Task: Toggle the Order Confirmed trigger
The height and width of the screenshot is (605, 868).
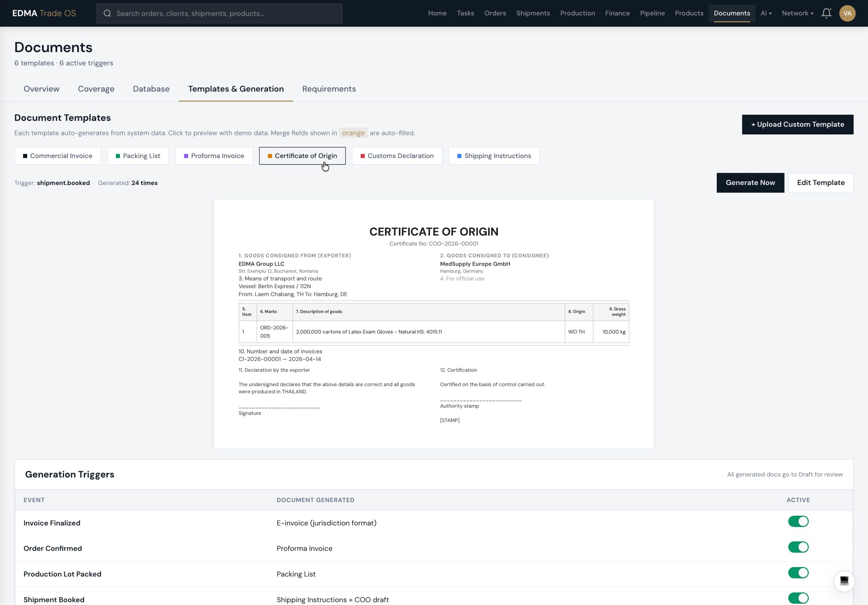Action: (798, 547)
